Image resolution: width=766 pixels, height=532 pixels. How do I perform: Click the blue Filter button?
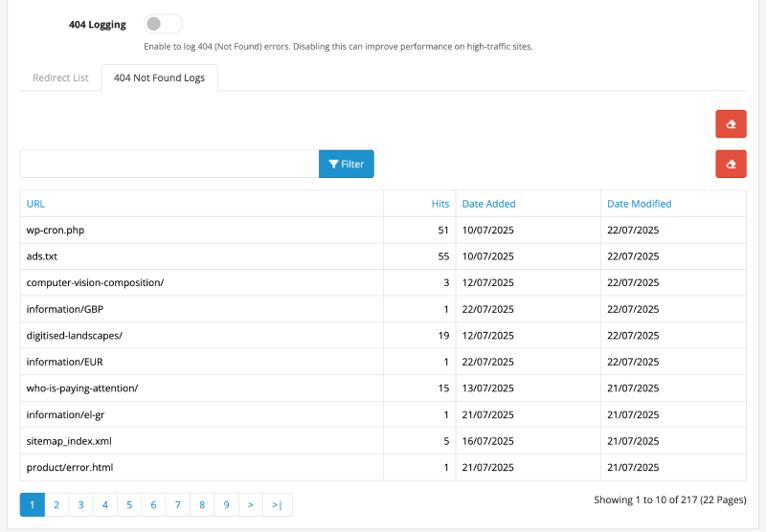(346, 164)
